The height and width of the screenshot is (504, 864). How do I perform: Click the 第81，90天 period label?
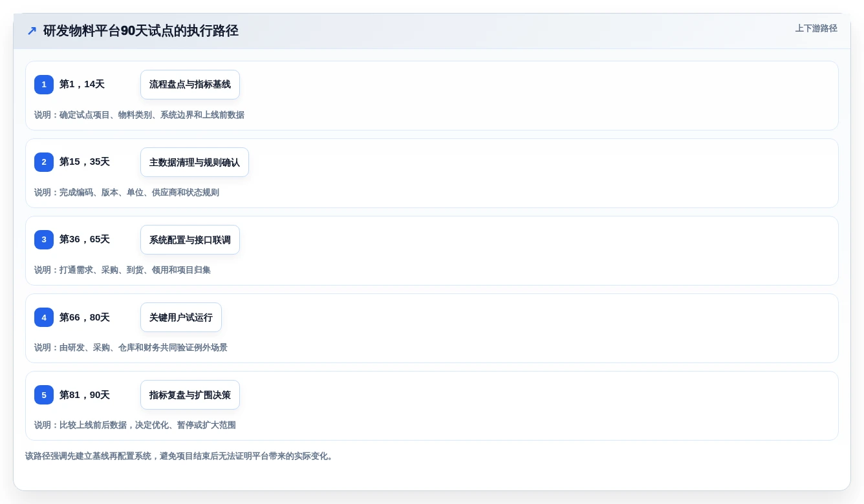tap(85, 395)
